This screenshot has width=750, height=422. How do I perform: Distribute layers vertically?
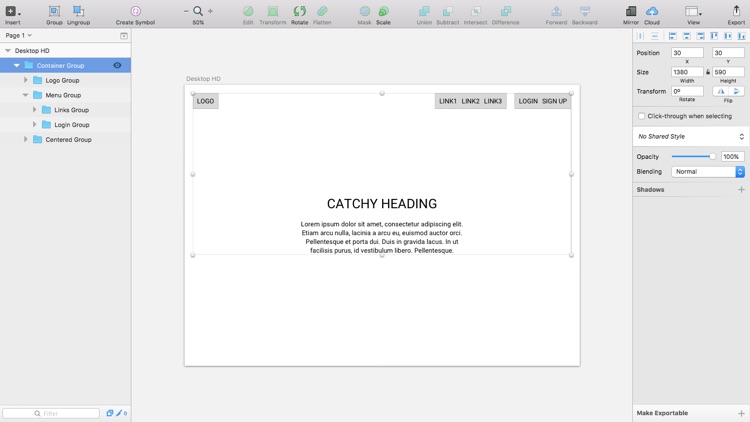coord(655,36)
